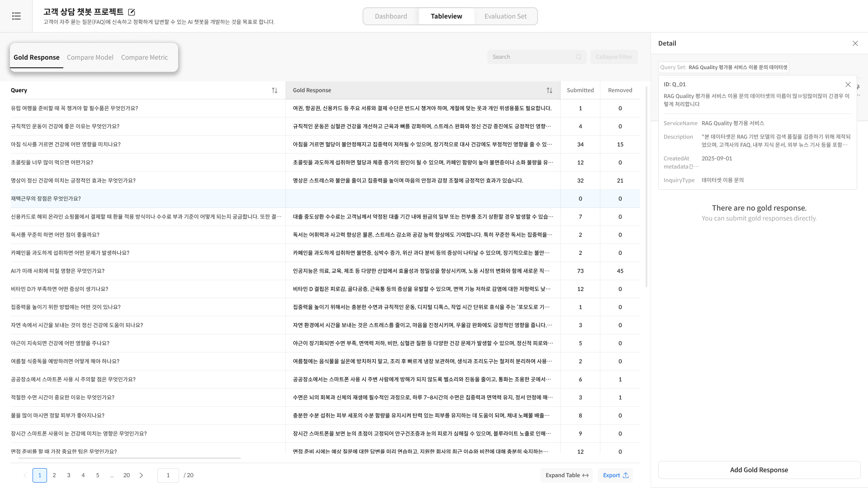This screenshot has height=488, width=868.
Task: Sort by Query column arrows
Action: tap(274, 90)
